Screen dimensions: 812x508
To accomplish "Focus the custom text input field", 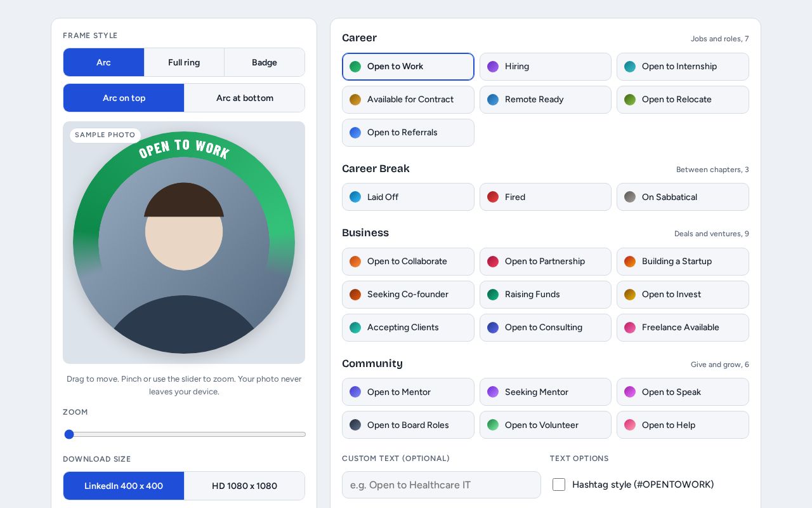I will [x=442, y=485].
